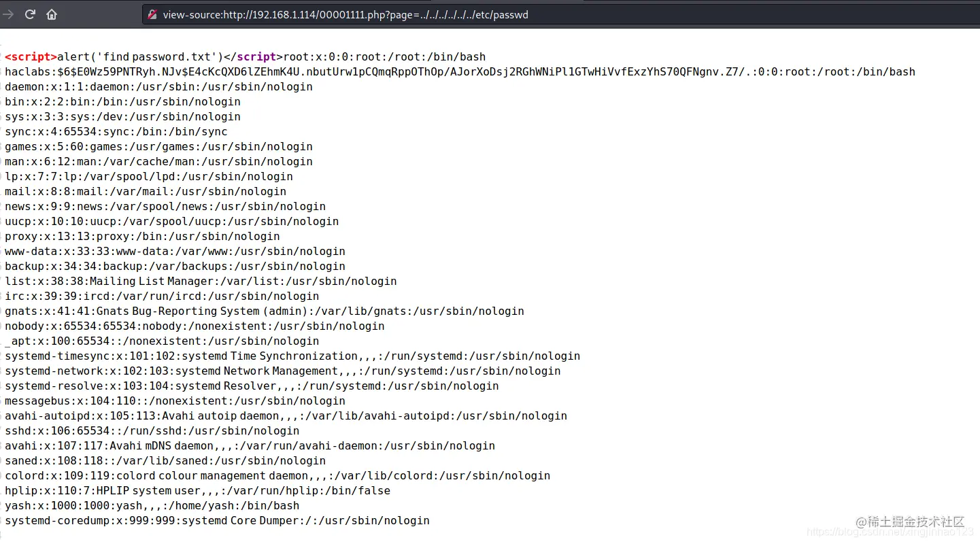
Task: Click the avahi-autoipd entry
Action: point(286,415)
